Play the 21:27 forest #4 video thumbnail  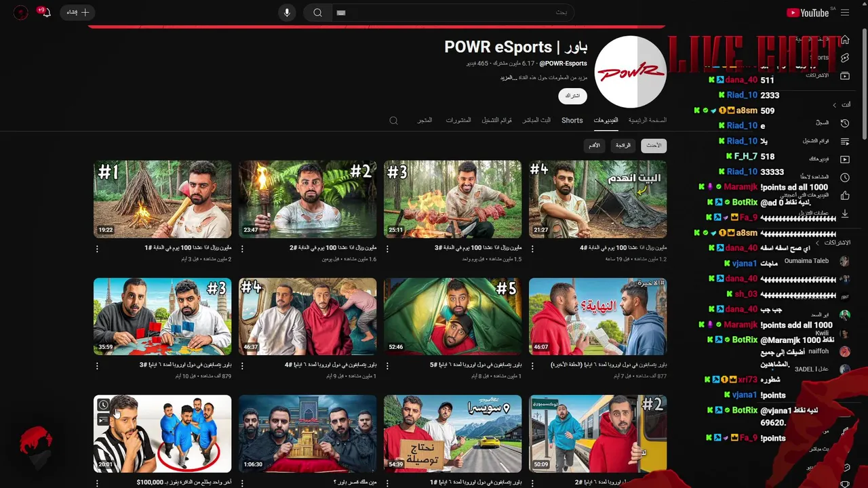(598, 199)
